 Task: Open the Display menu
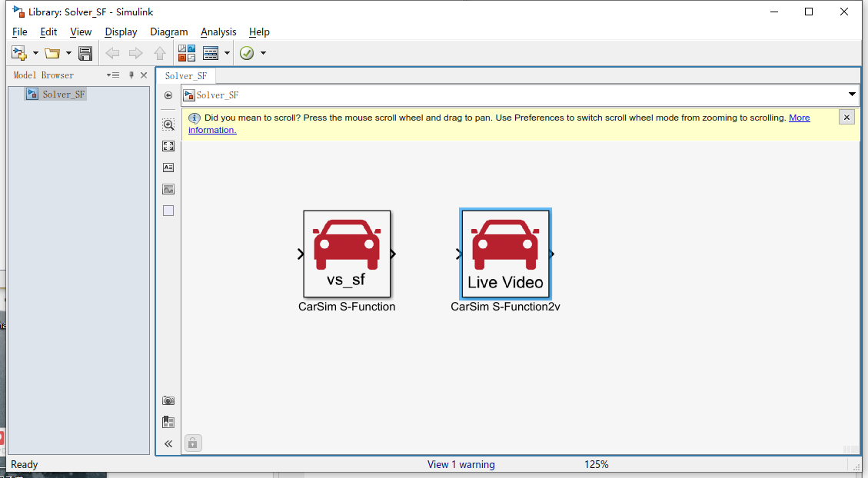(121, 32)
